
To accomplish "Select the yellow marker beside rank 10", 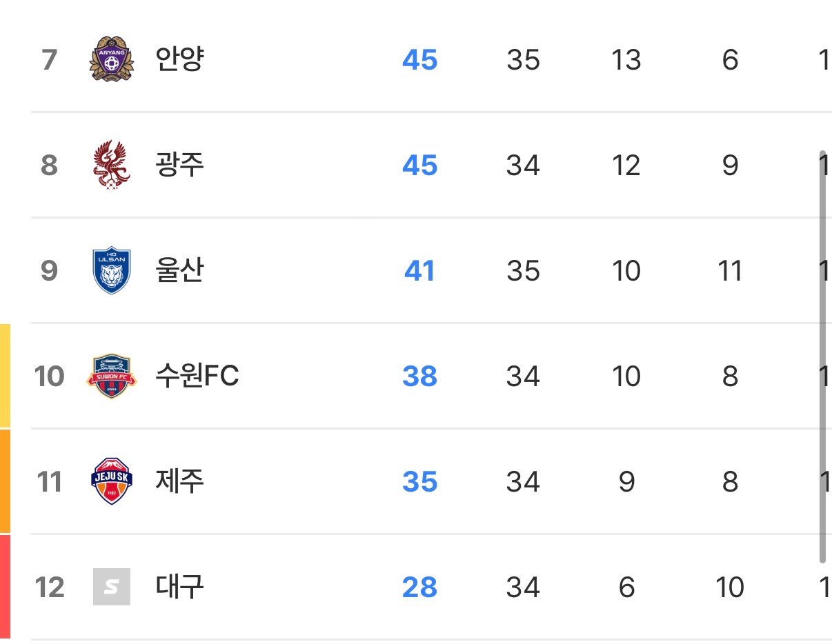I will [x=5, y=376].
